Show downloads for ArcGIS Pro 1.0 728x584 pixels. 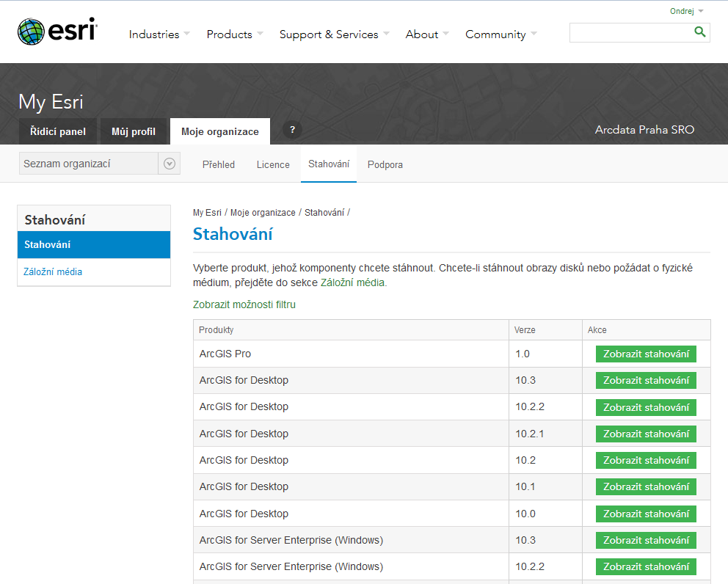646,354
